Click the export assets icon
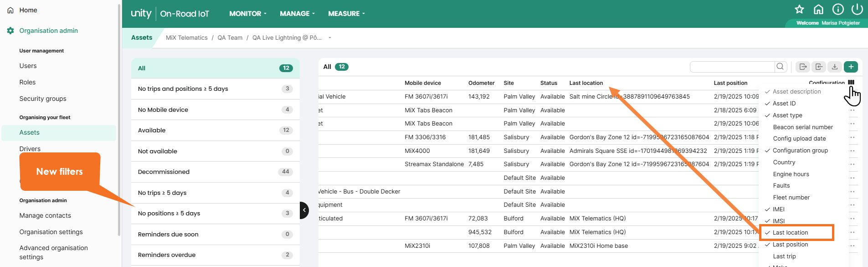 pyautogui.click(x=803, y=67)
